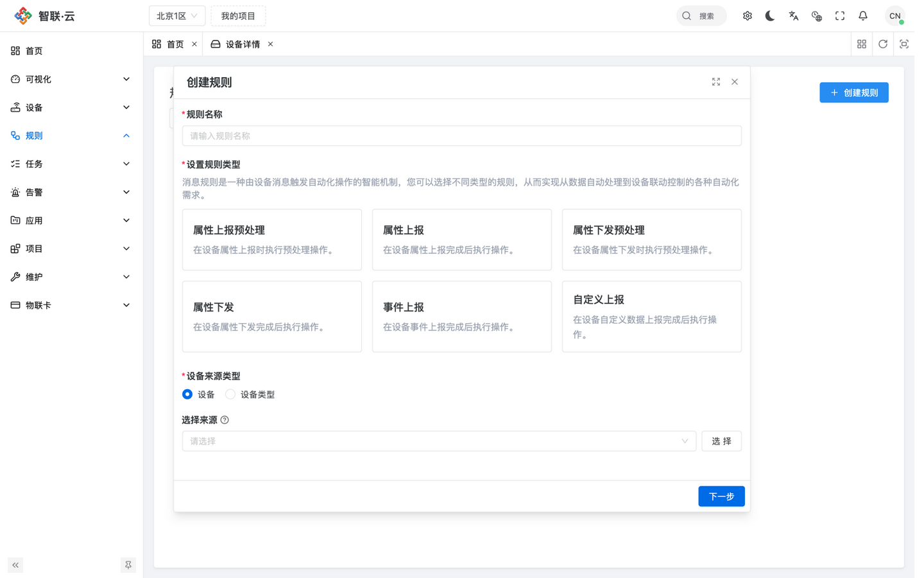Viewport: 924px width, 578px height.
Task: Expand the 应用 menu chevron
Action: (x=126, y=220)
